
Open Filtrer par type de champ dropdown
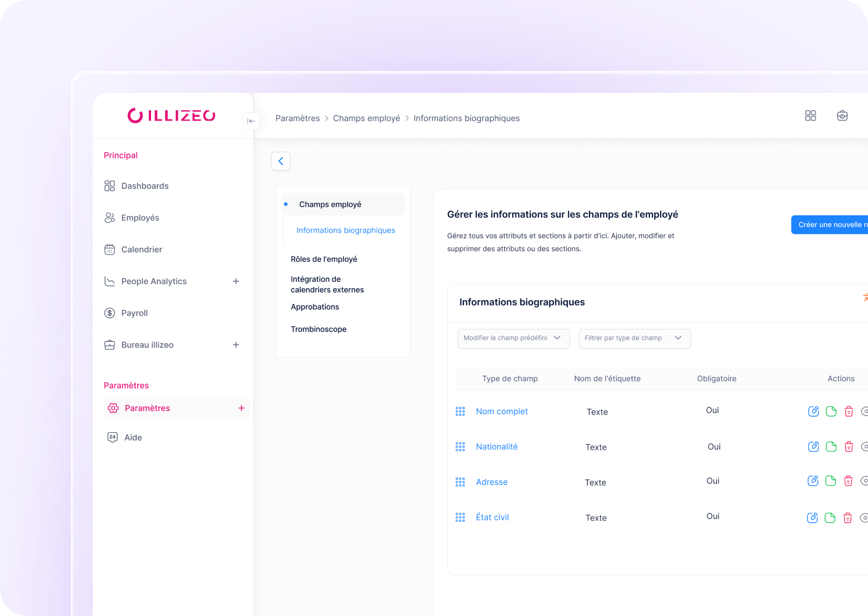(x=634, y=338)
